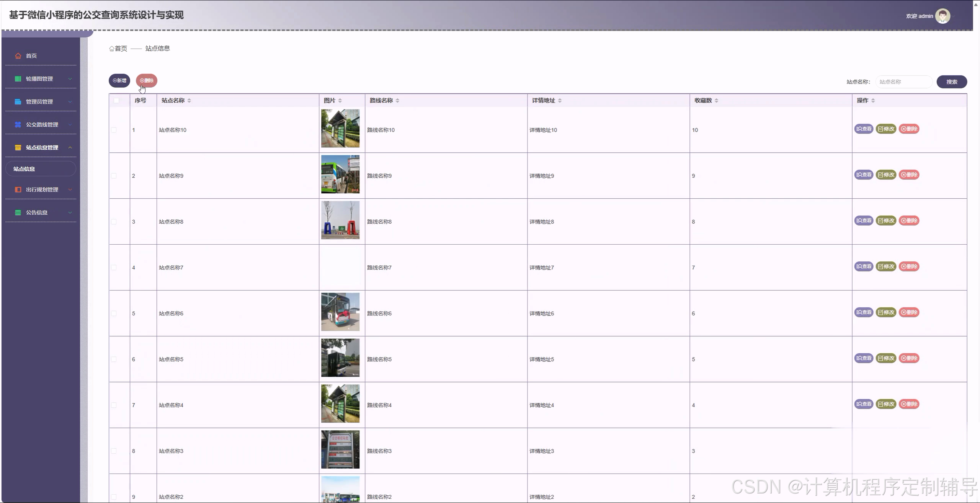Sort by 站点名称 column arrows

point(189,101)
